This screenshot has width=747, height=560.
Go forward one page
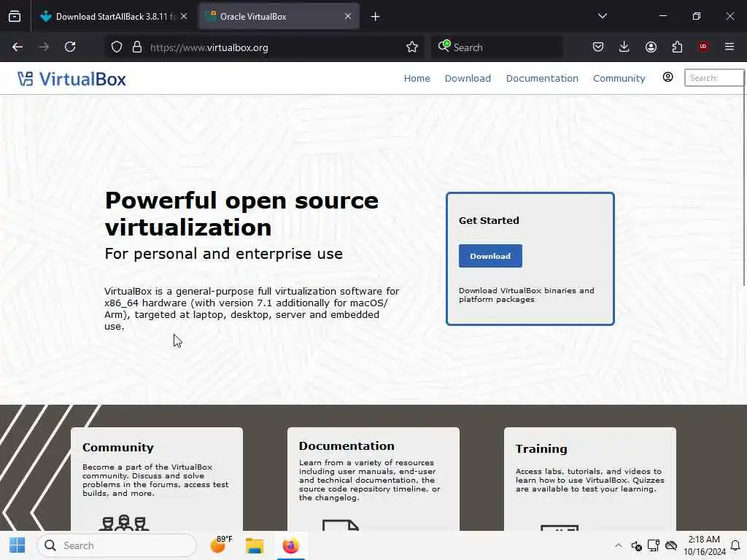(x=44, y=47)
